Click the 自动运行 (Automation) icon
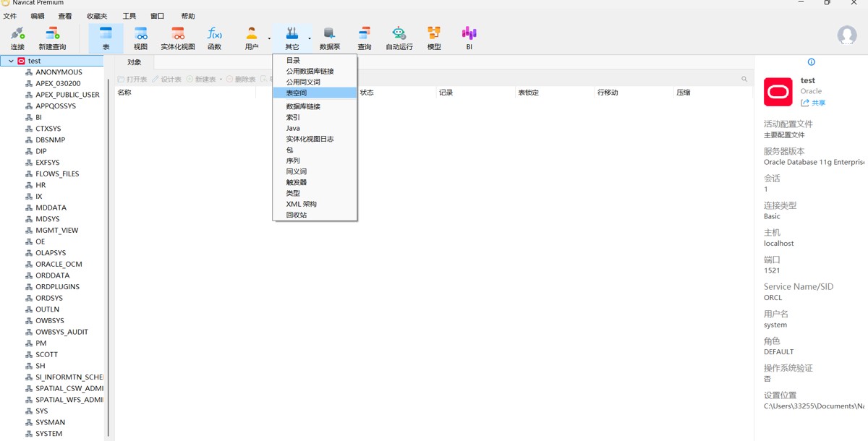Screen dimensions: 868x441 coord(399,38)
